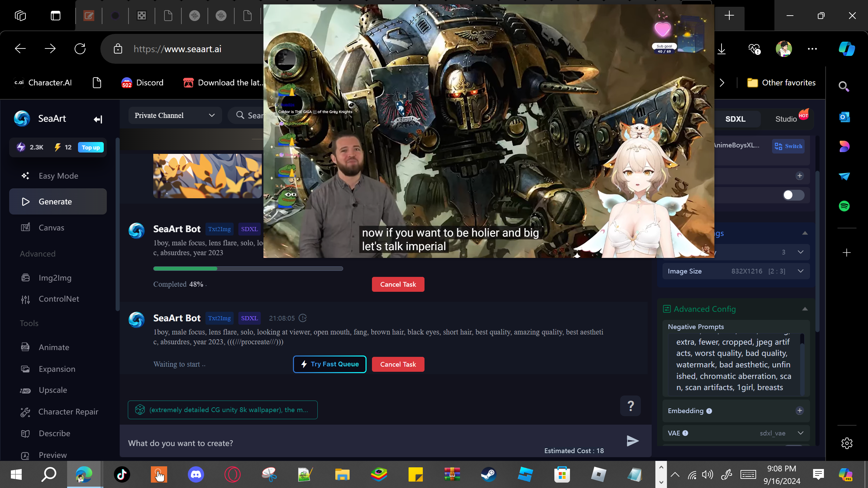Open the help question mark button
Screen dimensions: 868x488
click(x=630, y=406)
